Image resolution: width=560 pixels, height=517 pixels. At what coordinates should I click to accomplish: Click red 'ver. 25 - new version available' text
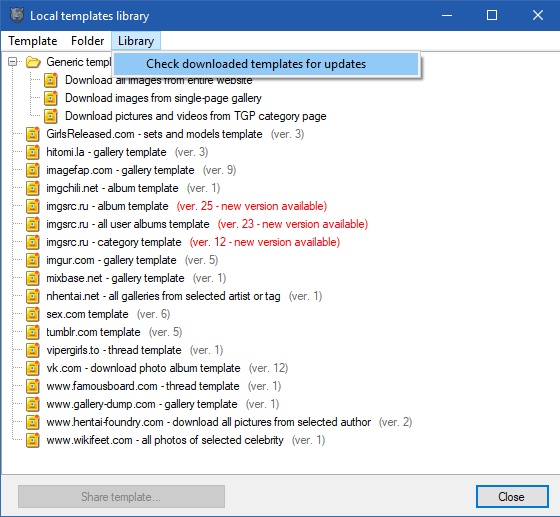[252, 206]
